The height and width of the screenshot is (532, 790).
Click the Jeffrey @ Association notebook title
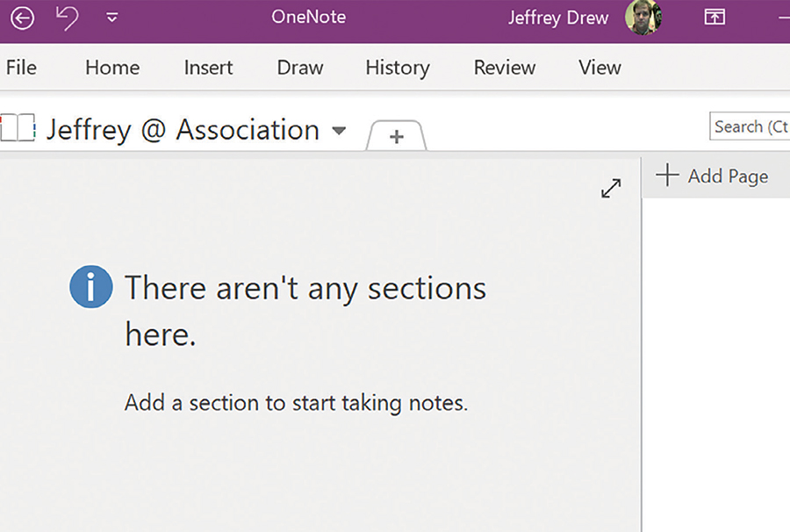coord(183,130)
